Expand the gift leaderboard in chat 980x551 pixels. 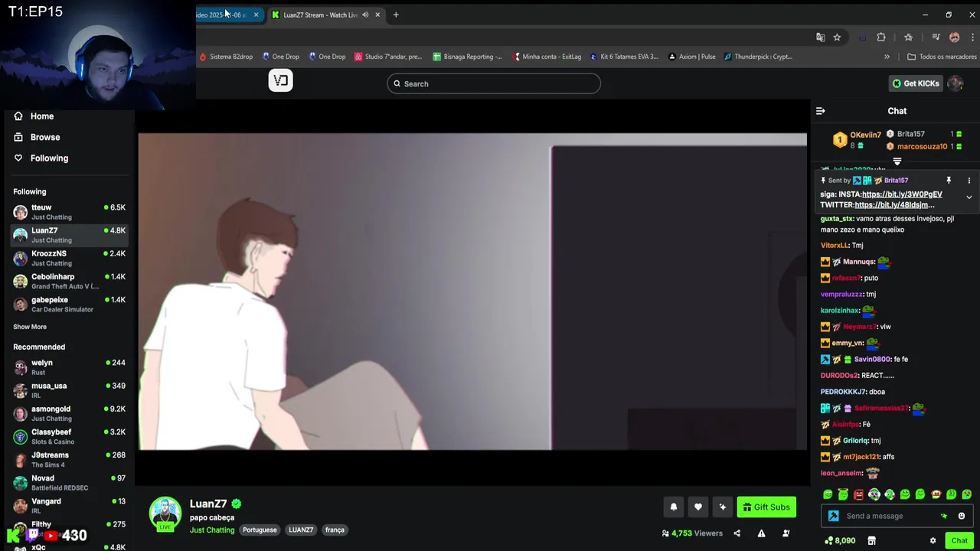click(x=897, y=161)
